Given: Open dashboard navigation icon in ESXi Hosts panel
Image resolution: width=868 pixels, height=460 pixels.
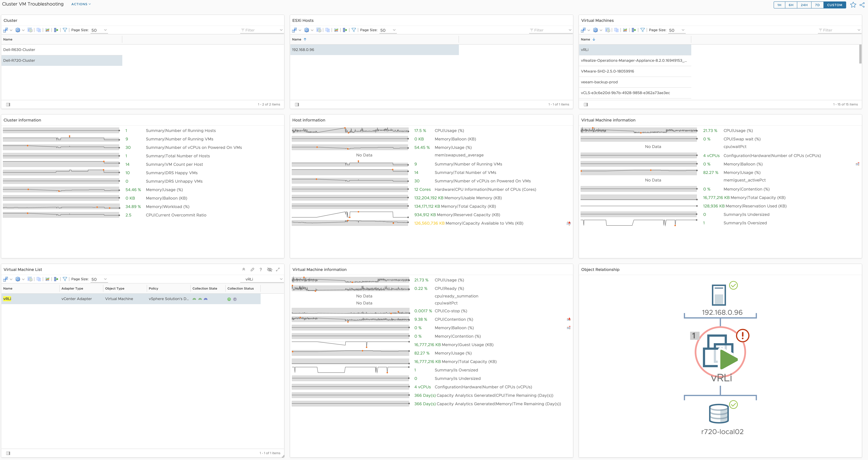Looking at the screenshot, I should [x=294, y=30].
